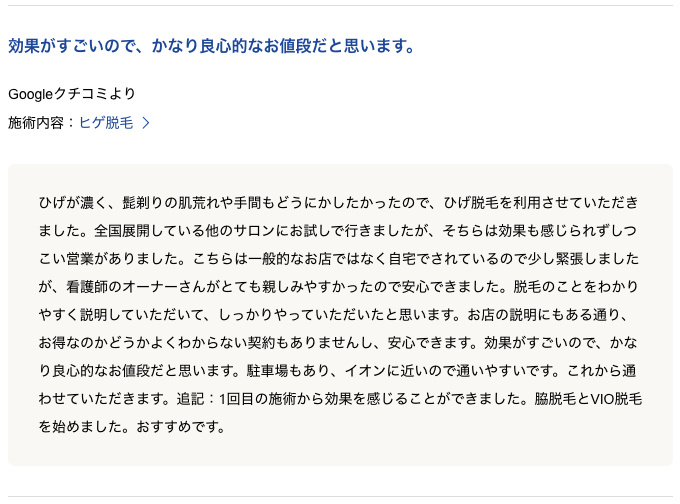Click empty area of grey review box
This screenshot has height=504, width=680.
point(434,447)
